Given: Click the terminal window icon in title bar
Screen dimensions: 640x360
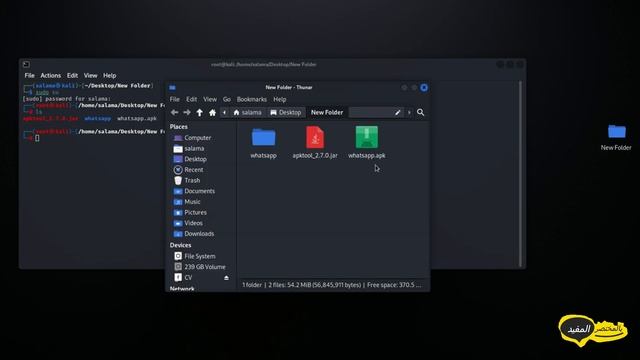Looking at the screenshot, I should coord(26,64).
